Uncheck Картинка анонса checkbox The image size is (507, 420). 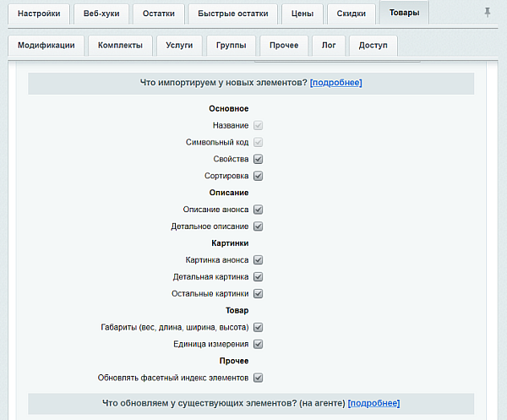(259, 260)
